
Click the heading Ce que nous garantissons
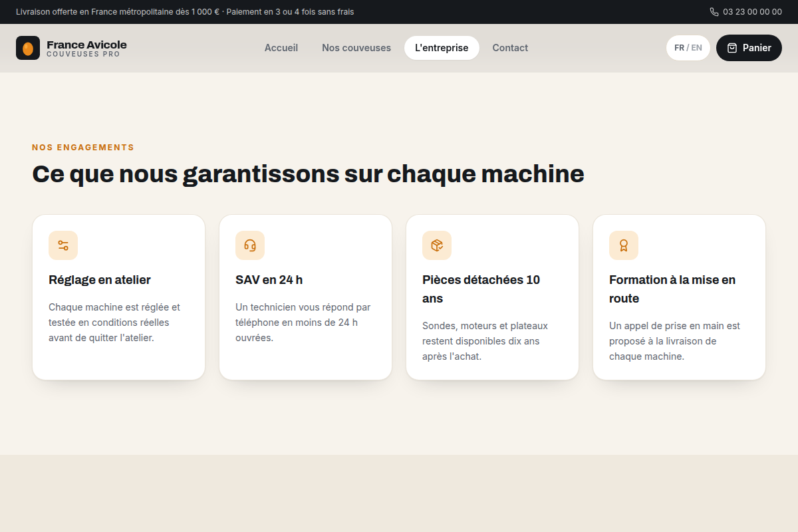tap(308, 174)
